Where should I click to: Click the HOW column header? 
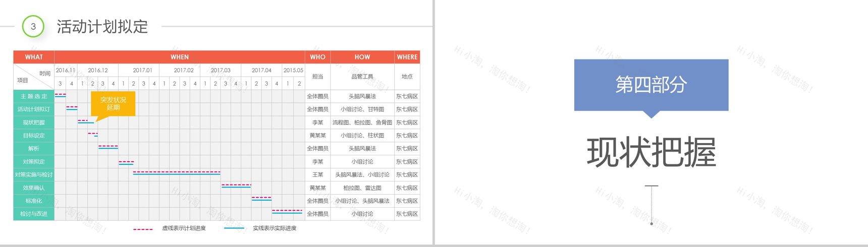coord(362,57)
